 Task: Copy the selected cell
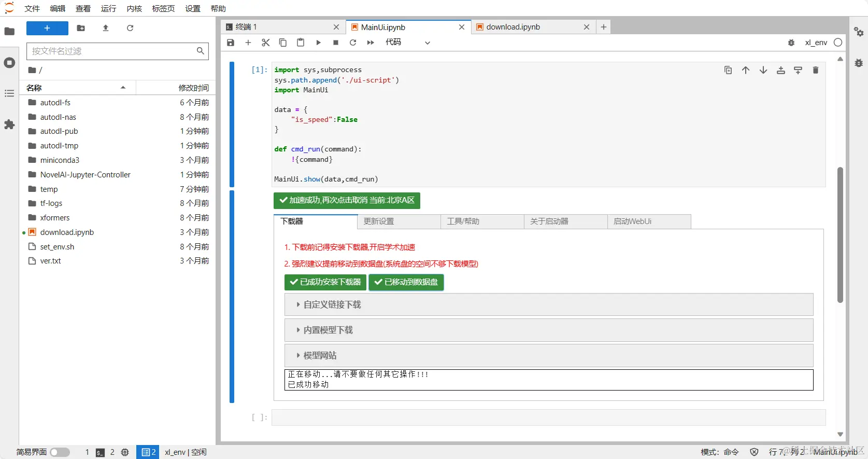(x=283, y=43)
